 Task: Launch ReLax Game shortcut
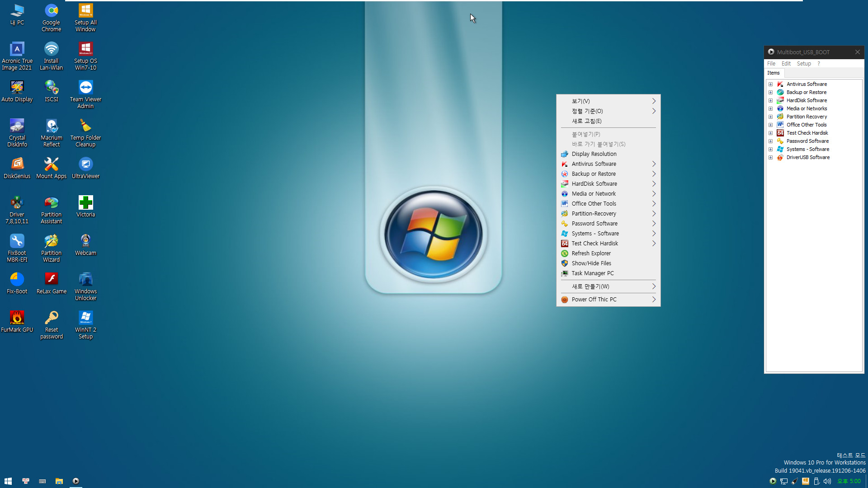click(51, 283)
